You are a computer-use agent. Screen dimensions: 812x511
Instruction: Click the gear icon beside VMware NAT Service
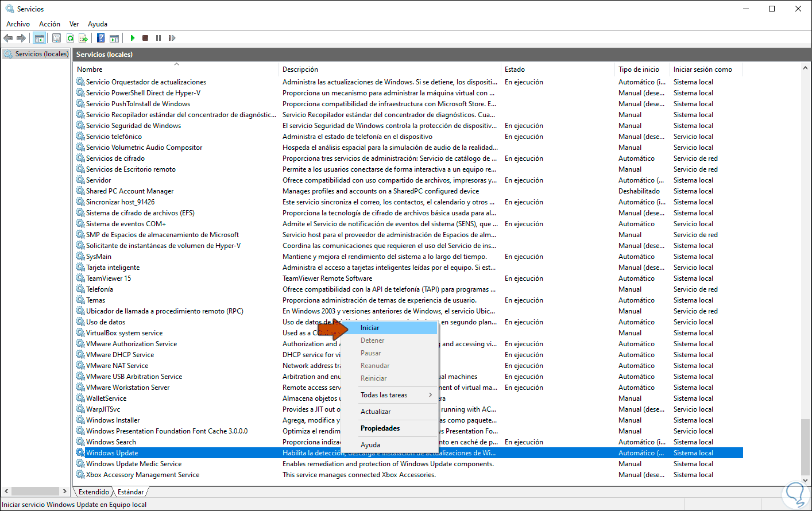pyautogui.click(x=80, y=366)
